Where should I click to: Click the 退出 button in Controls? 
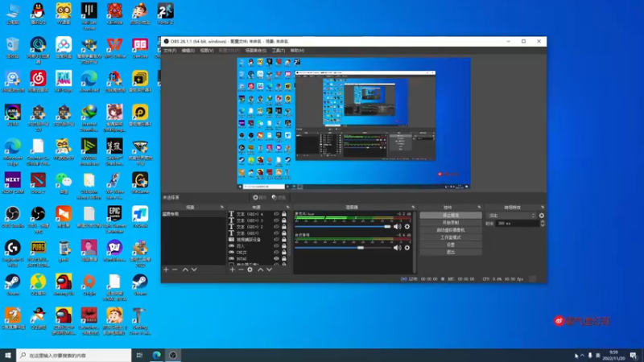[451, 252]
